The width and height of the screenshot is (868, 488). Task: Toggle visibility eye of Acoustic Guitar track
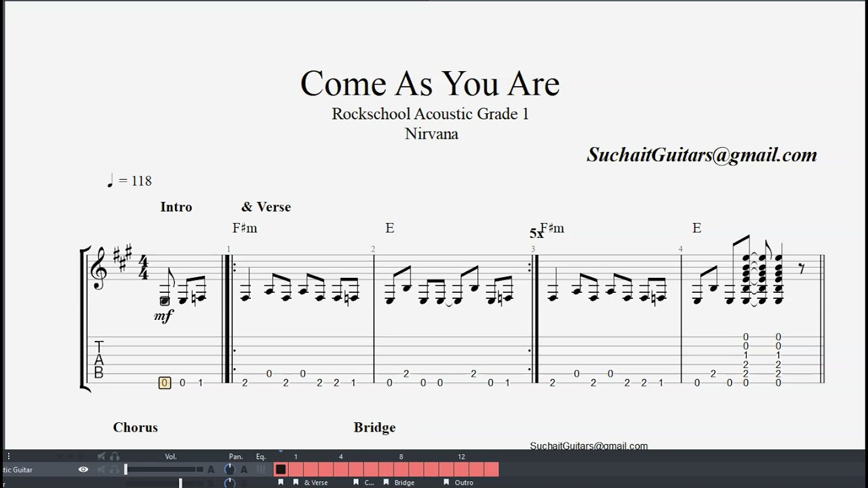[83, 469]
